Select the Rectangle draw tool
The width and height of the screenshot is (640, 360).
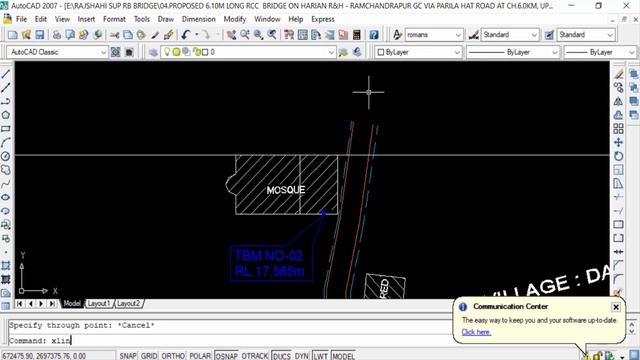point(6,129)
